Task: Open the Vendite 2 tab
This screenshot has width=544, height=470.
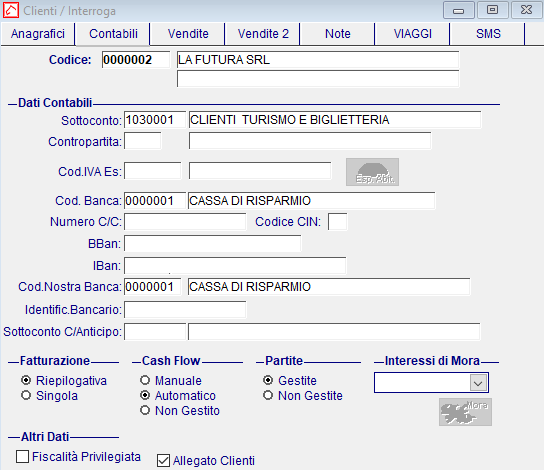Action: point(263,34)
